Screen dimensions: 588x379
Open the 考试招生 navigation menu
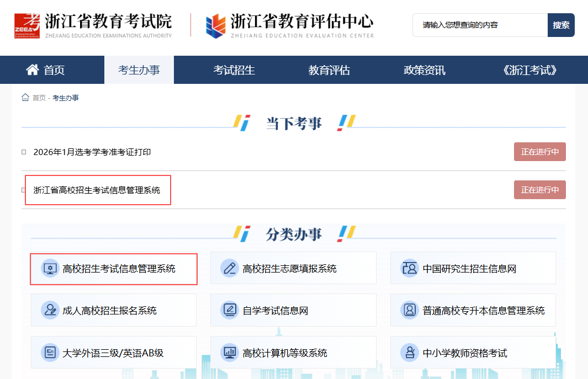click(234, 70)
